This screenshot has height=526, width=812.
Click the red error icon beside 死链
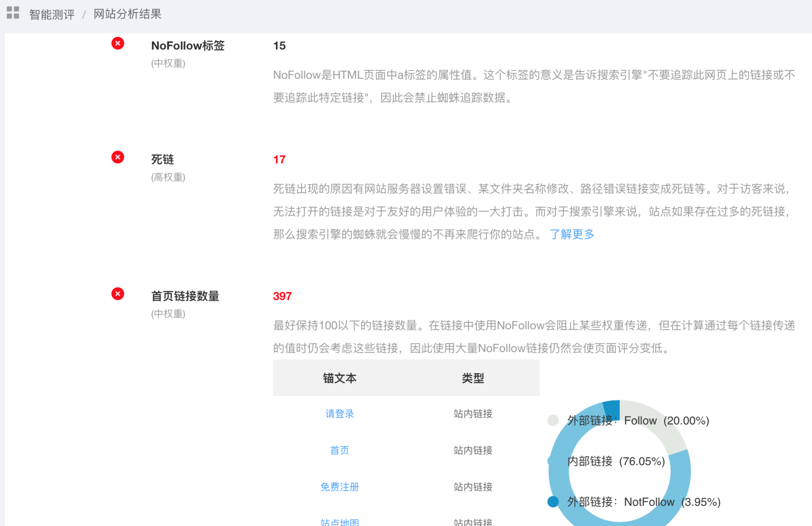click(x=118, y=157)
